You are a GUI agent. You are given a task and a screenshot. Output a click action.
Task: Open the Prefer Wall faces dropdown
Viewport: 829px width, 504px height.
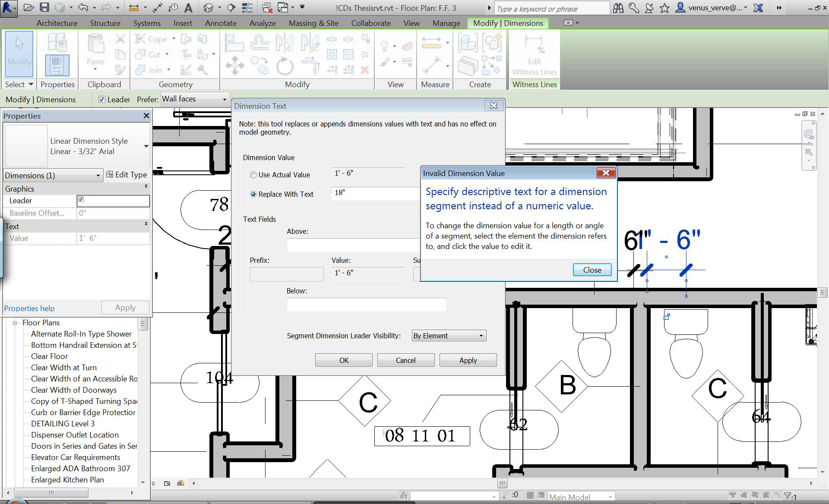point(194,99)
